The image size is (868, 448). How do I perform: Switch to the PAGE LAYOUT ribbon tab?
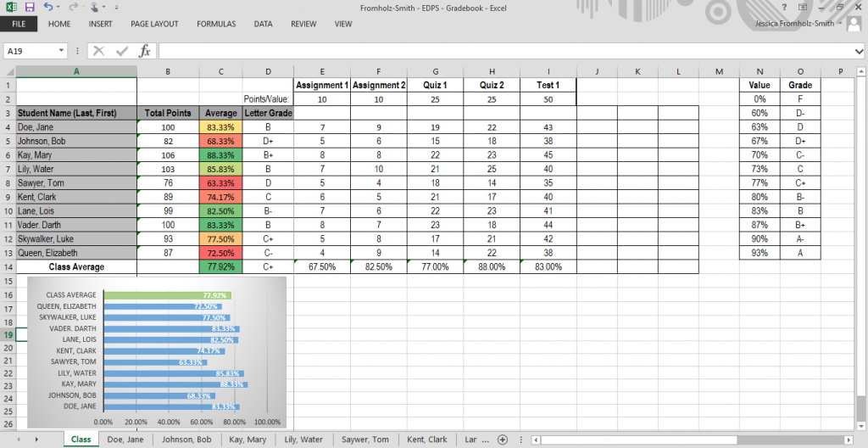coord(154,24)
